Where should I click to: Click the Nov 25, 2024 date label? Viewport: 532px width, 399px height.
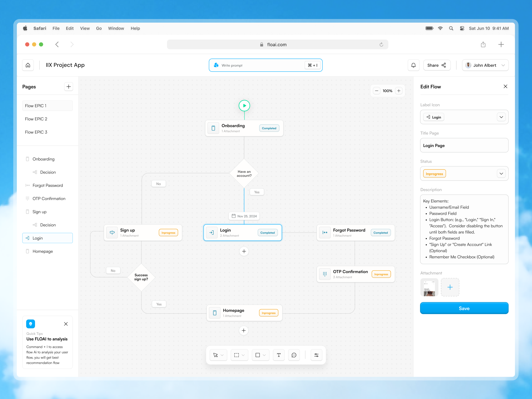244,216
